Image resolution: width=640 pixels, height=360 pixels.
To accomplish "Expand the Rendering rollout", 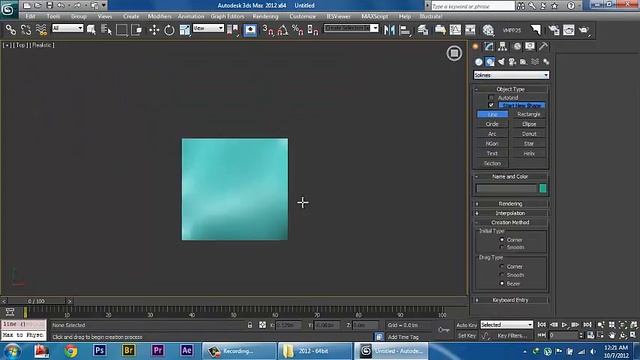I will [510, 203].
